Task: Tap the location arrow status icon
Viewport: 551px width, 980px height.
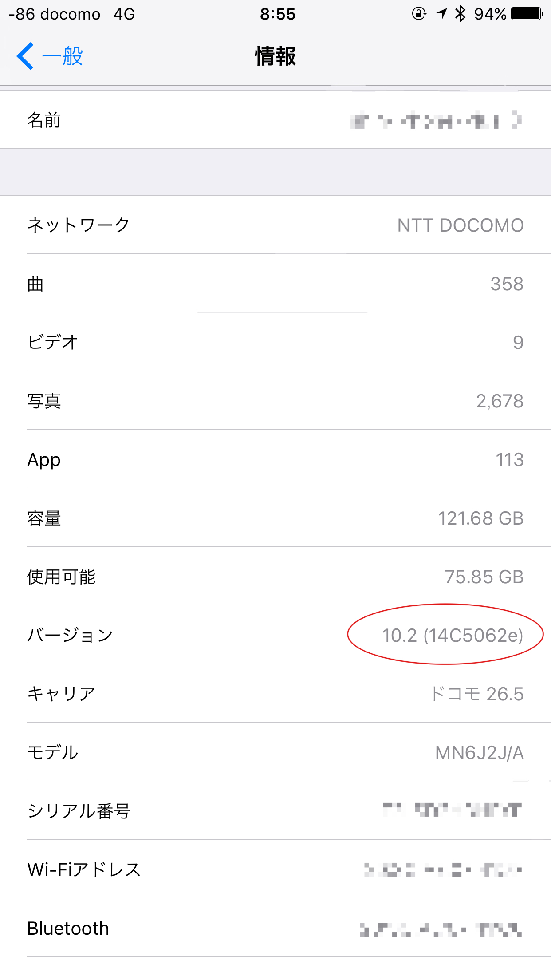Action: point(441,14)
